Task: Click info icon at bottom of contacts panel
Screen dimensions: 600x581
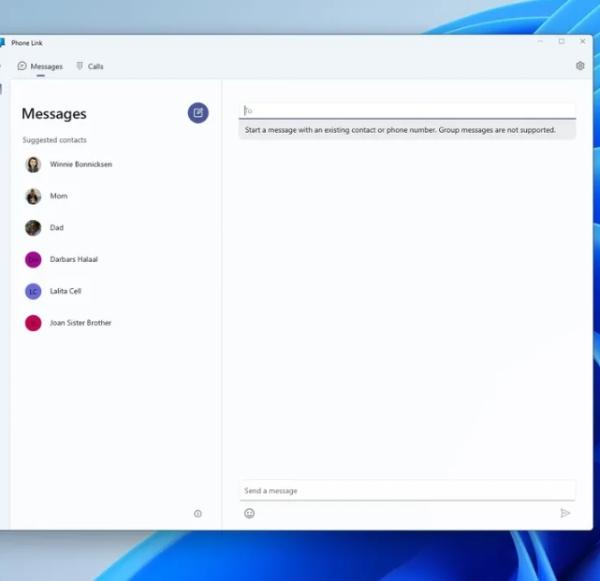Action: 198,514
